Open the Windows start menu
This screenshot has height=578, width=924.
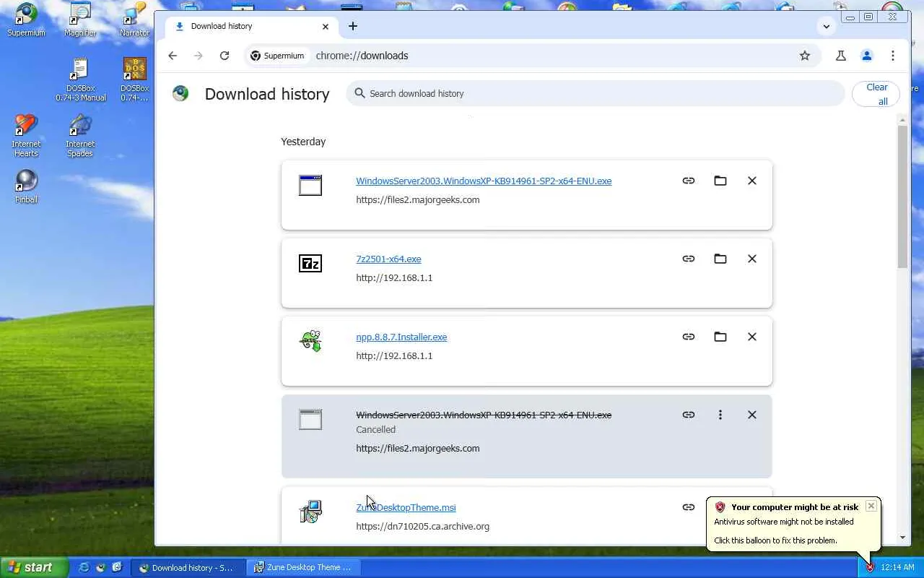(x=34, y=567)
